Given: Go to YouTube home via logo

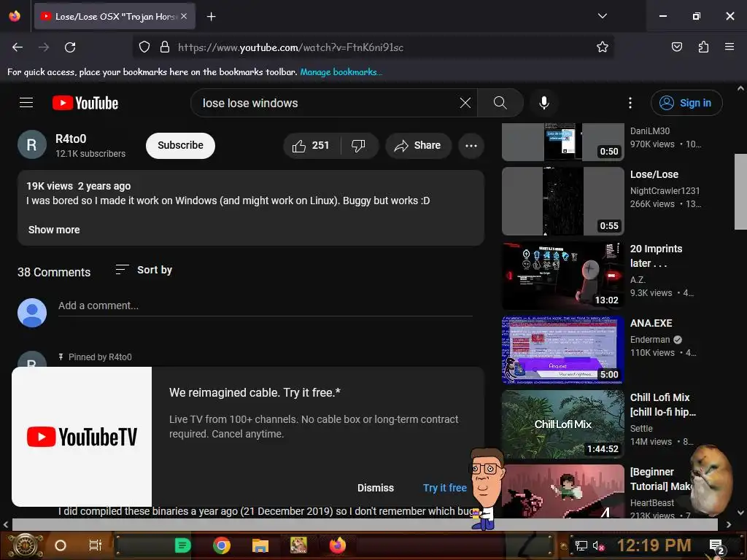Looking at the screenshot, I should click(x=85, y=103).
